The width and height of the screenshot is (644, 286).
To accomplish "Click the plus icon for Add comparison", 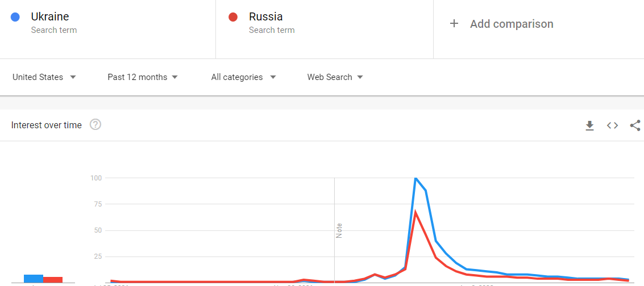I will pos(454,24).
